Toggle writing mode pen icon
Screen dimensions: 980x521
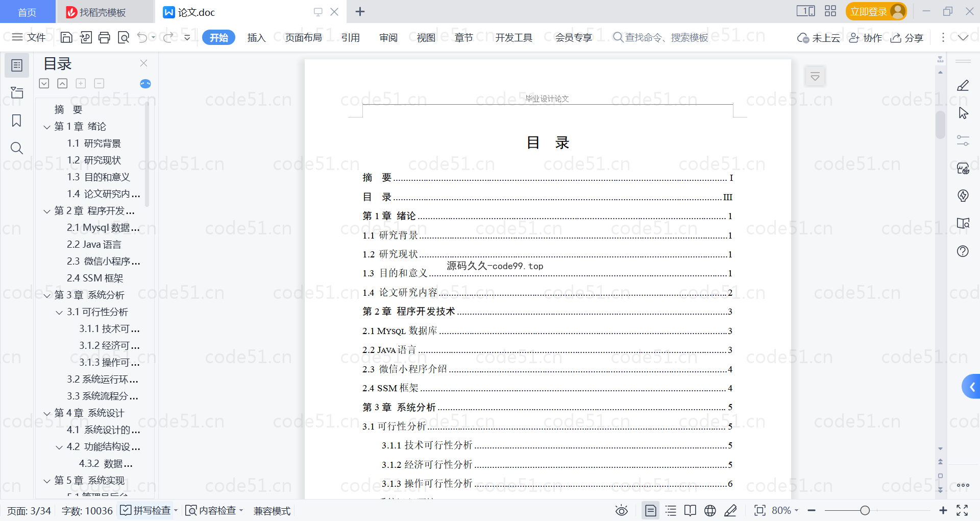[x=730, y=510]
